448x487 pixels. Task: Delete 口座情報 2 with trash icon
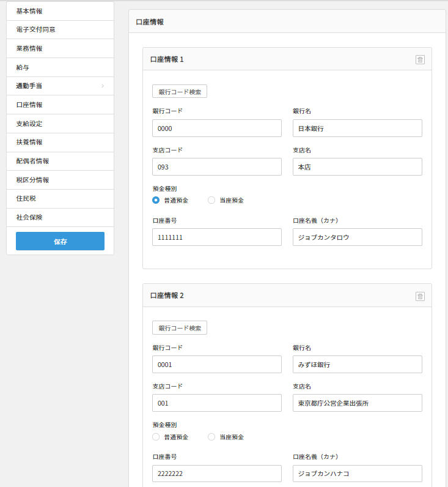(x=420, y=296)
